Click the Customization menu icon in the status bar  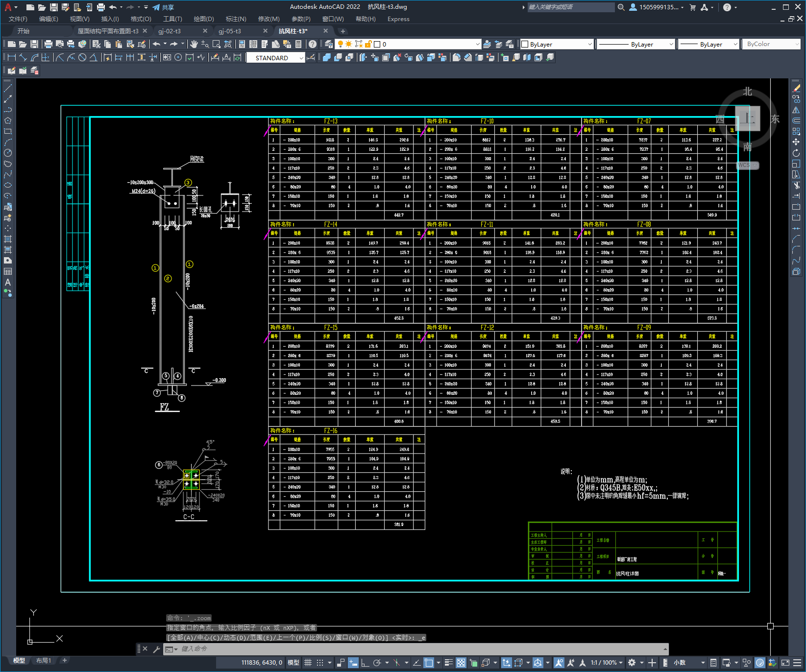point(797,663)
